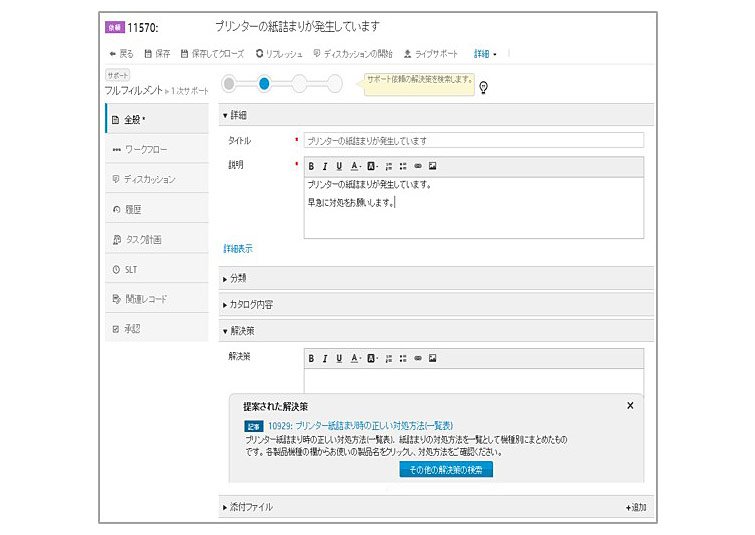
Task: Toggle Italic in the solution editor
Action: [x=325, y=358]
